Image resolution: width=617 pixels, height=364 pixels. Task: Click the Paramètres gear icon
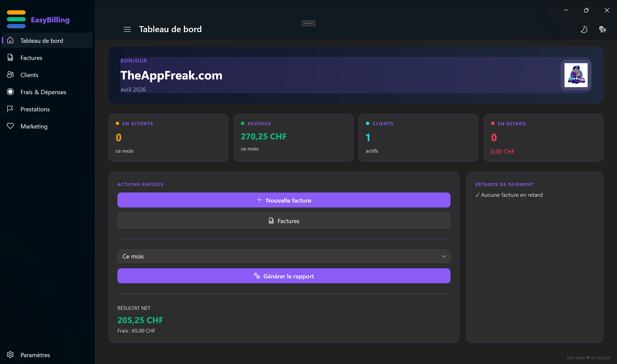[10, 355]
